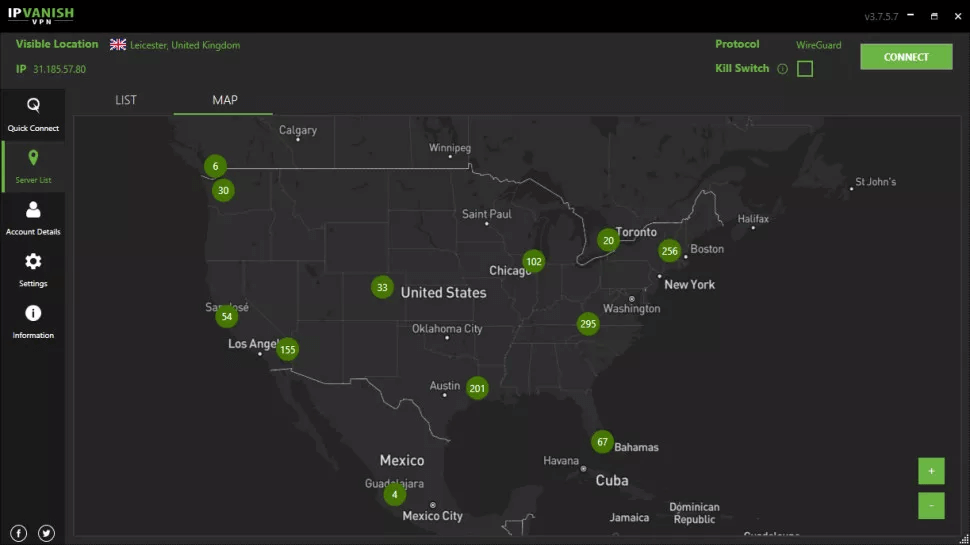Image resolution: width=970 pixels, height=545 pixels.
Task: Open the Quick Connect panel
Action: 33,115
